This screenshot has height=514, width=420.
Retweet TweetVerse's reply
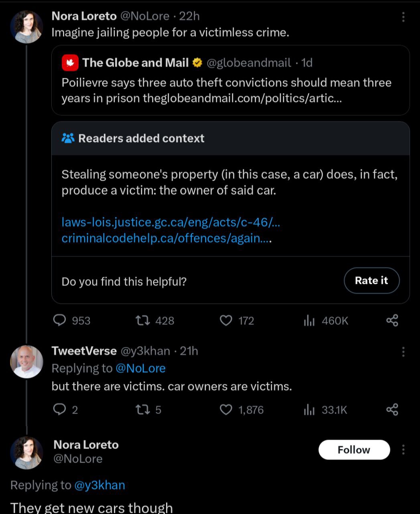coord(142,410)
